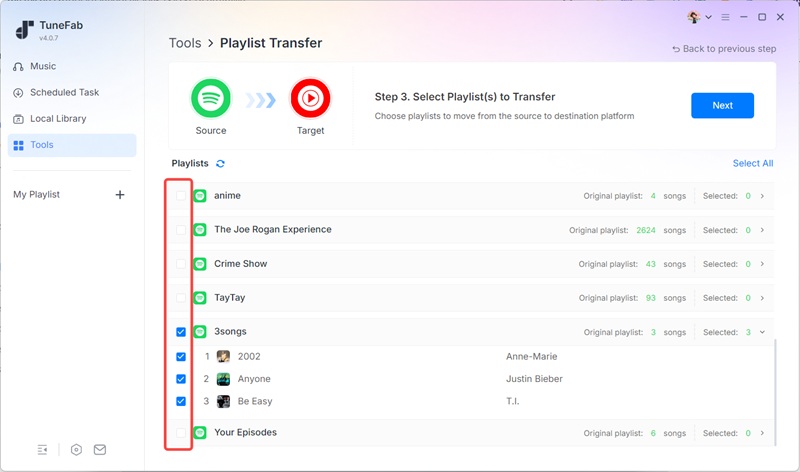This screenshot has width=800, height=472.
Task: Click the TayTay playlist name
Action: [230, 297]
